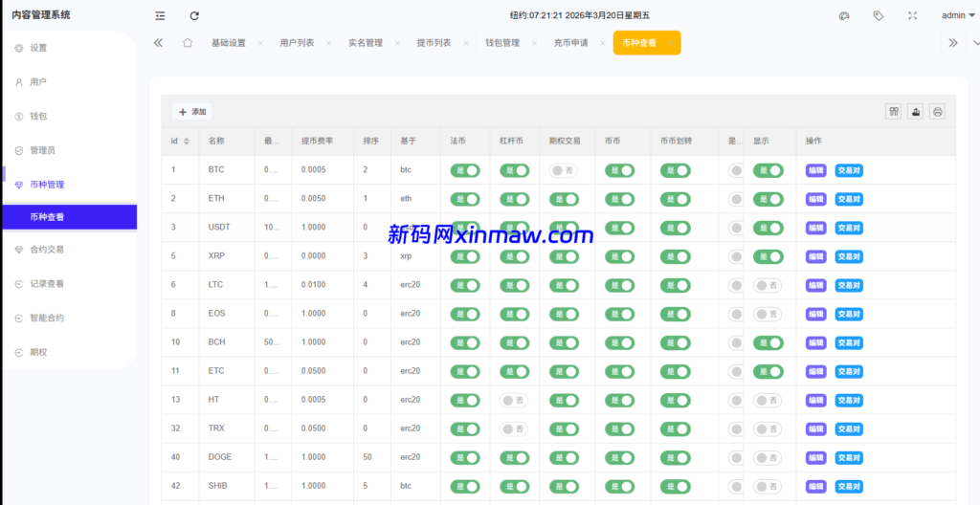Open the admin user dropdown
The height and width of the screenshot is (505, 980).
[x=958, y=15]
